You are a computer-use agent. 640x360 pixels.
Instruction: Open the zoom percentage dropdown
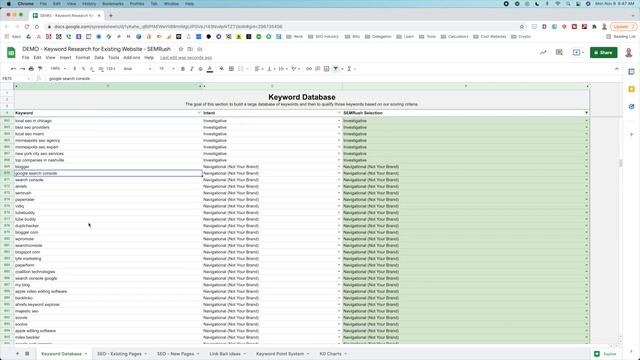tap(58, 69)
